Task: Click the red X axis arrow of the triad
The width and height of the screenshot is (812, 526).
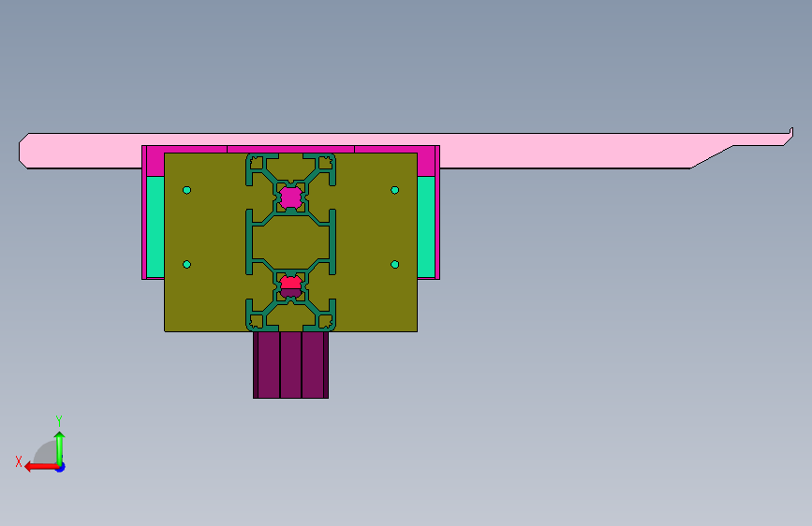Action: tap(40, 467)
